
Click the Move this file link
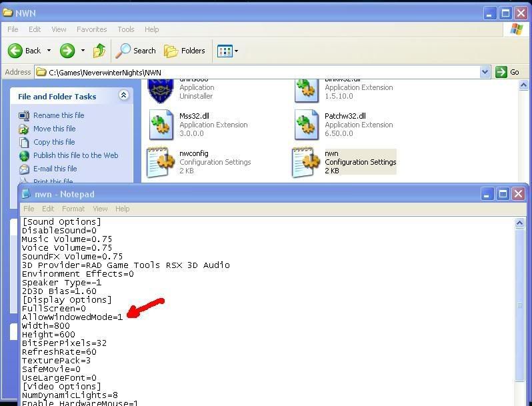click(54, 129)
